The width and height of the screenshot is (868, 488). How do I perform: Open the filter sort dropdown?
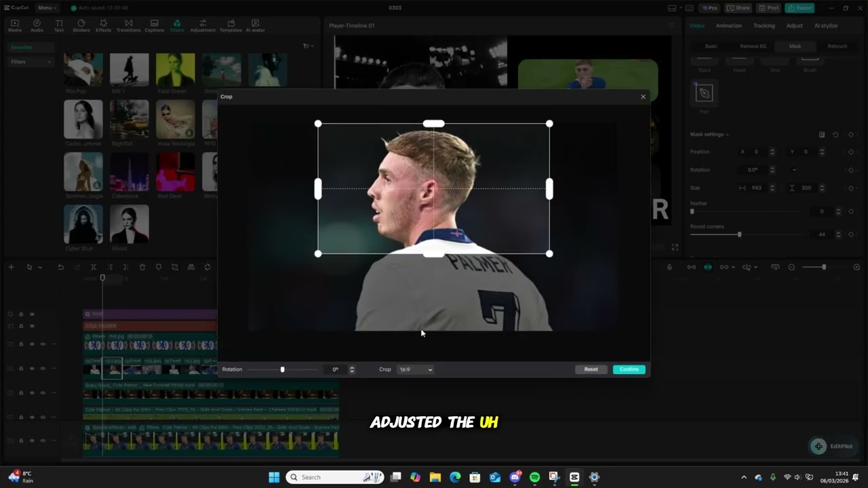point(307,46)
